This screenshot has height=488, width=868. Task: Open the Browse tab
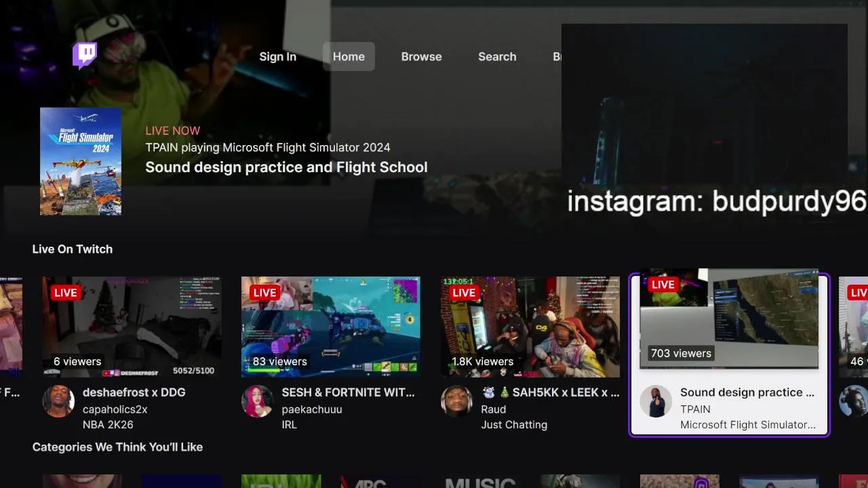(x=421, y=57)
